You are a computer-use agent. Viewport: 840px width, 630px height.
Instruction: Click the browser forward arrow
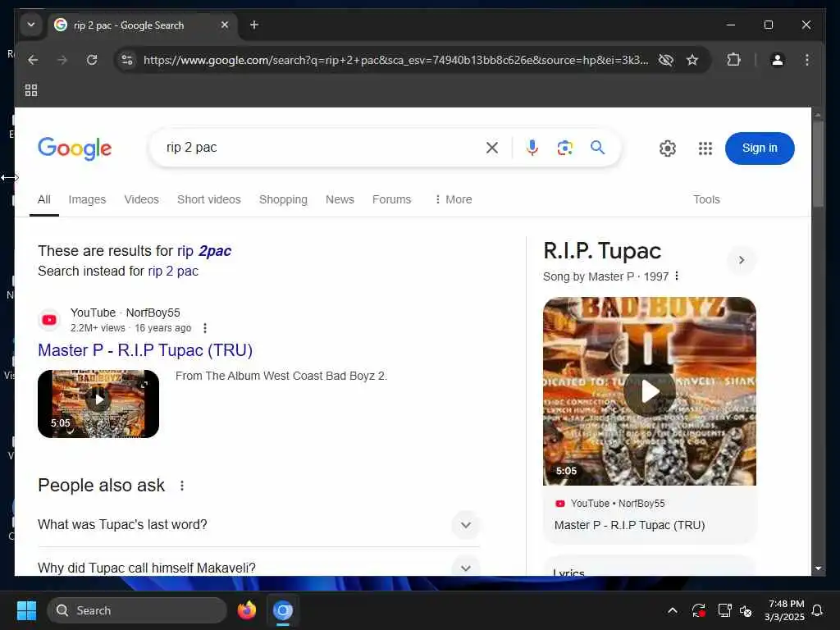[x=62, y=60]
